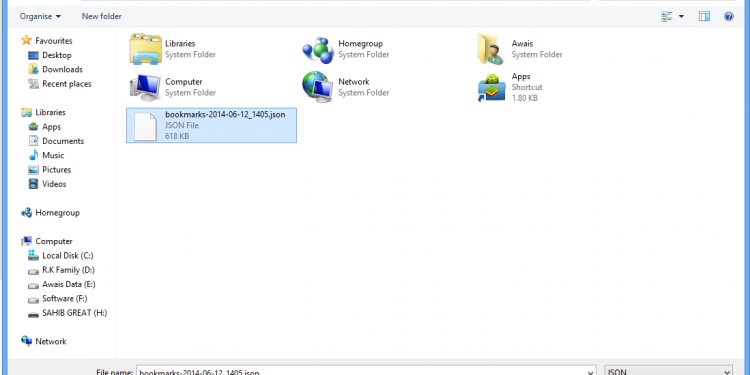Expand the view options dropdown arrow

coord(681,17)
